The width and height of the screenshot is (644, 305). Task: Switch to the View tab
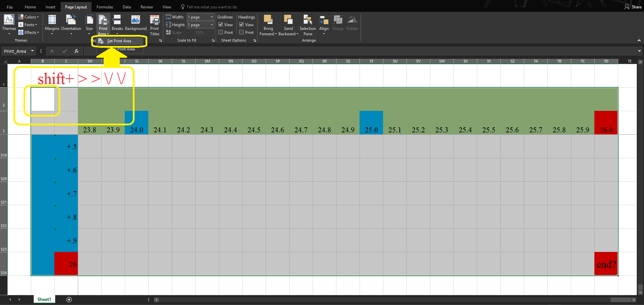point(167,7)
